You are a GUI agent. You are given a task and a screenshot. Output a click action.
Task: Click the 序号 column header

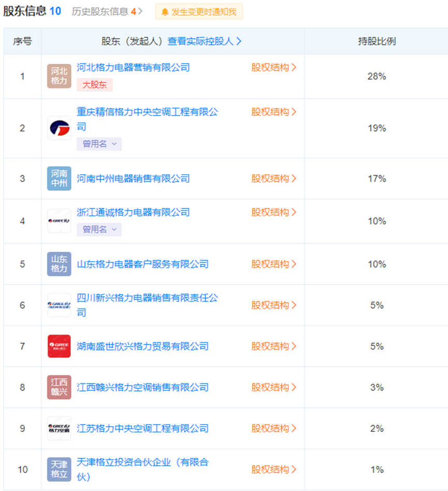click(x=22, y=41)
